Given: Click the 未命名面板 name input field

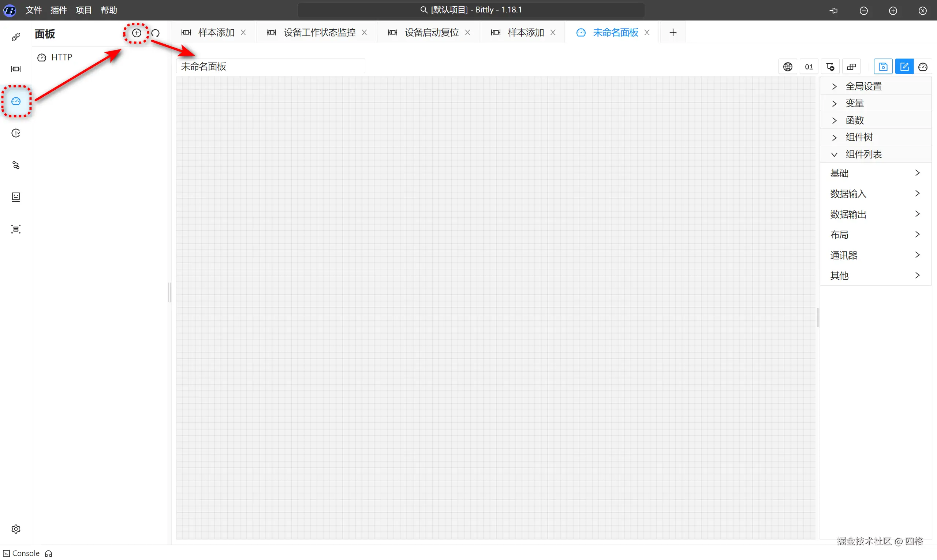Looking at the screenshot, I should pyautogui.click(x=270, y=66).
